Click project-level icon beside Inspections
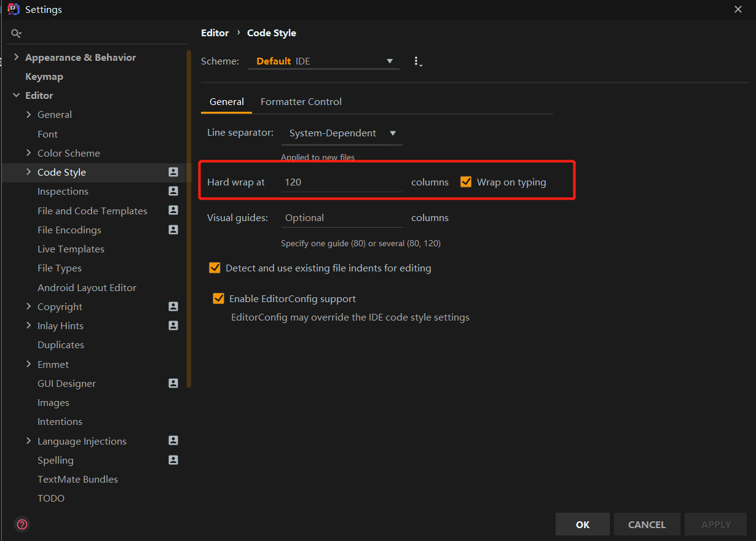 pos(173,192)
